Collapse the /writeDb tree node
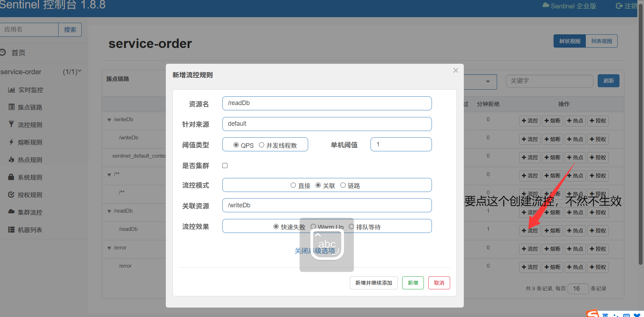 pyautogui.click(x=109, y=120)
